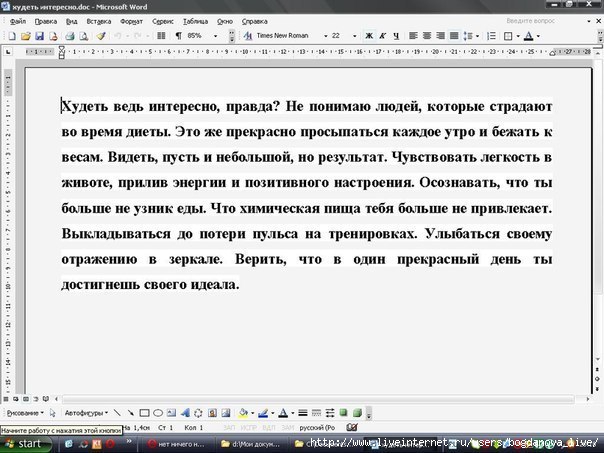604x453 pixels.
Task: Open the Сервис menu
Action: pos(163,22)
